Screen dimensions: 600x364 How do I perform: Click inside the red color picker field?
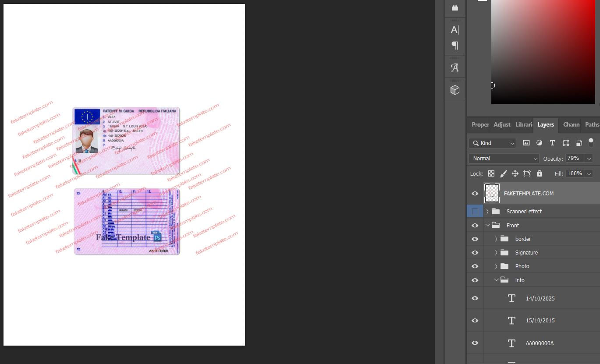pos(543,52)
